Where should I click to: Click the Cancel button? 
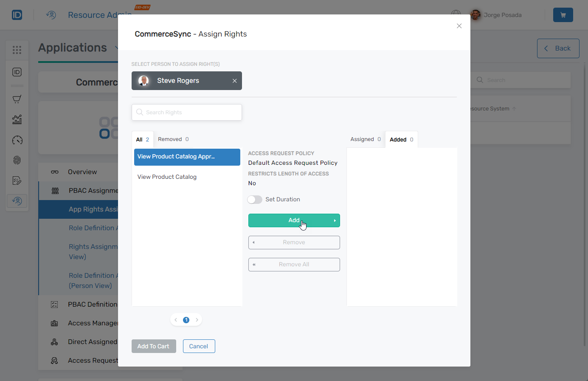(x=199, y=346)
